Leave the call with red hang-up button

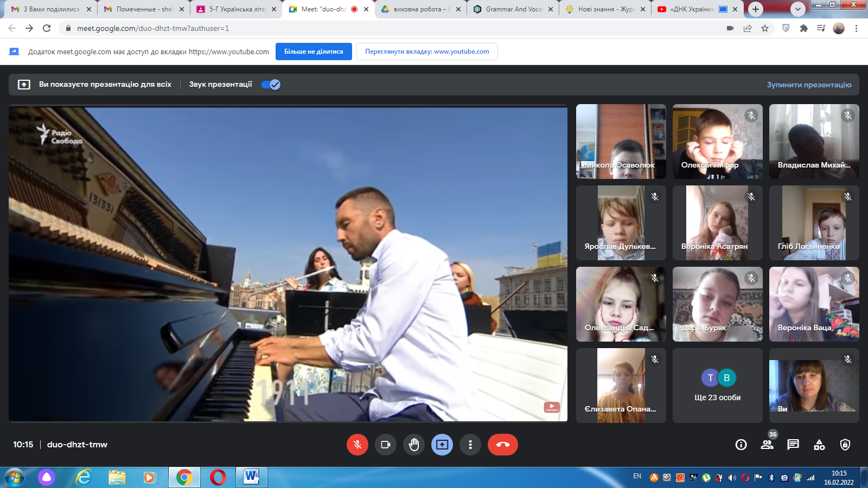tap(503, 445)
